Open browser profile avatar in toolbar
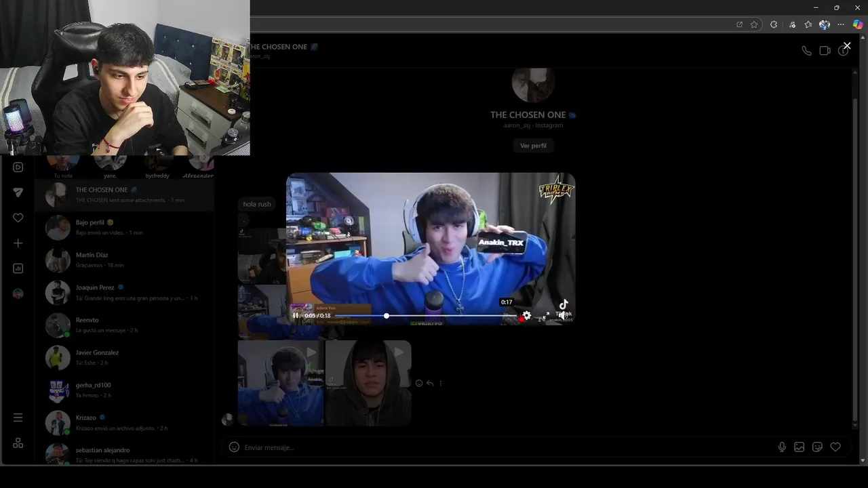Viewport: 868px width, 488px height. click(825, 24)
